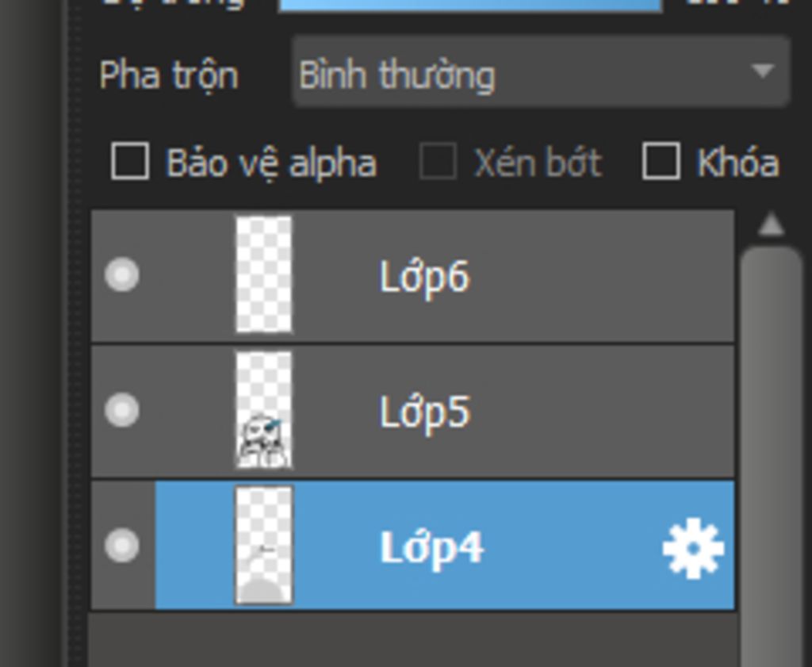Click the Lớp4 layer name
This screenshot has width=812, height=667.
[x=431, y=547]
